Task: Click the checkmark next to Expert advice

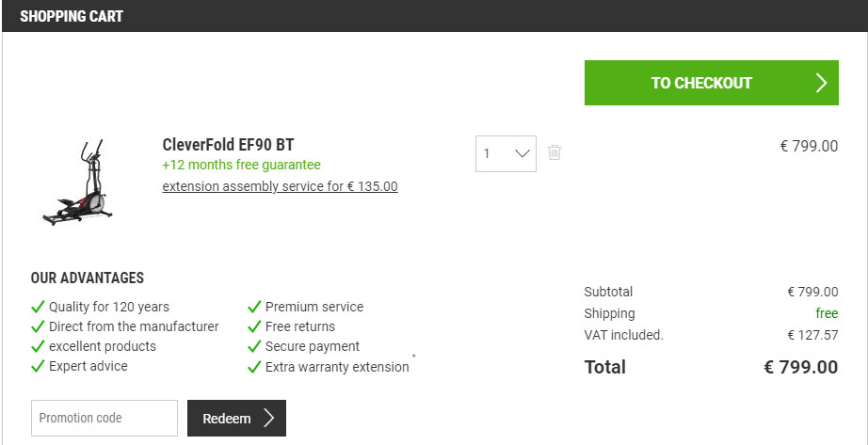Action: (38, 366)
